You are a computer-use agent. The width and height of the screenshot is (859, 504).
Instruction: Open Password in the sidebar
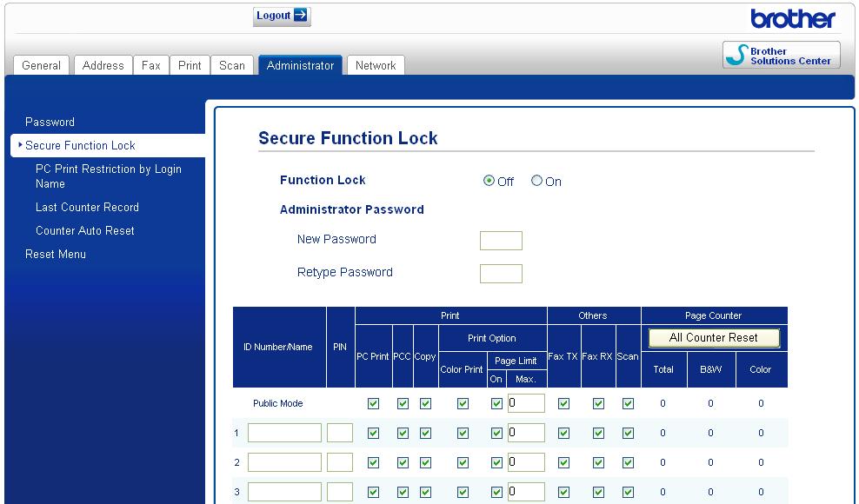tap(50, 122)
